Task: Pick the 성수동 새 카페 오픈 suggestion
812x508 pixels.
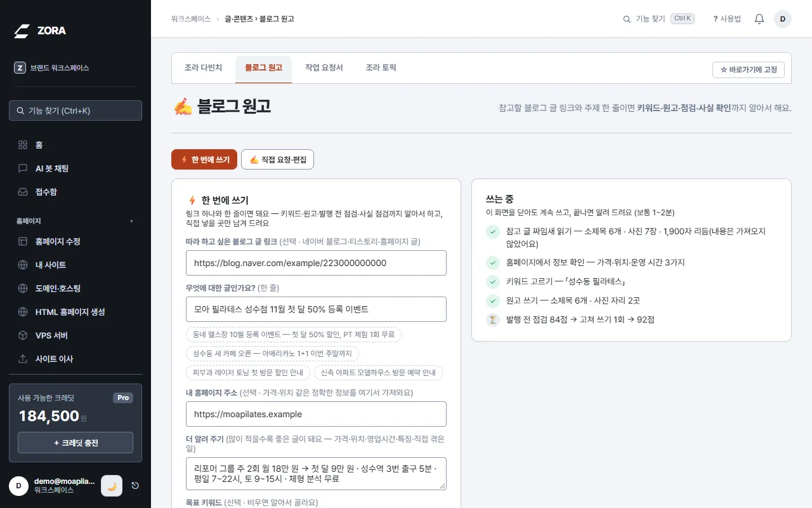Action: 273,353
